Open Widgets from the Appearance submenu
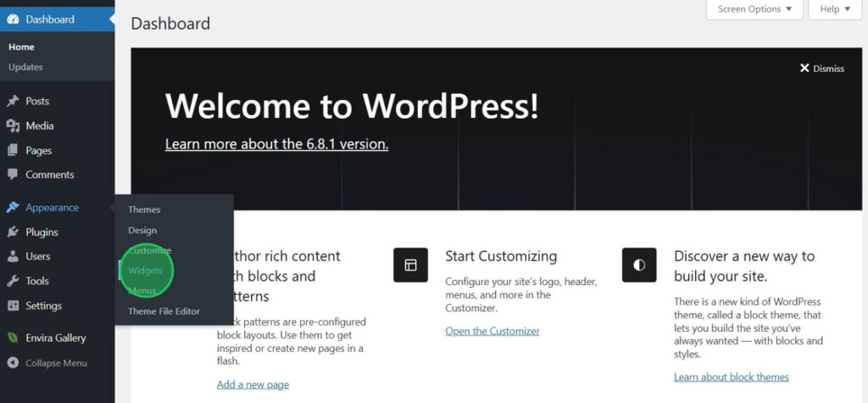 [x=145, y=271]
